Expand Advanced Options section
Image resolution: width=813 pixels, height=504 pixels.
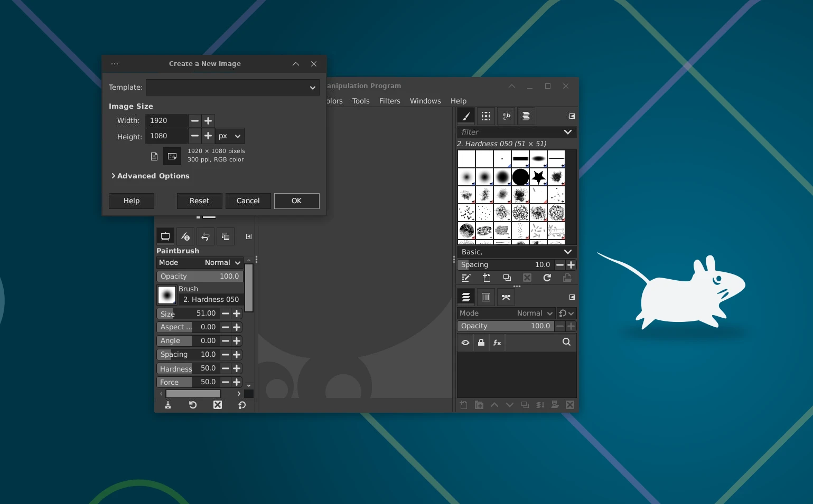coord(150,176)
